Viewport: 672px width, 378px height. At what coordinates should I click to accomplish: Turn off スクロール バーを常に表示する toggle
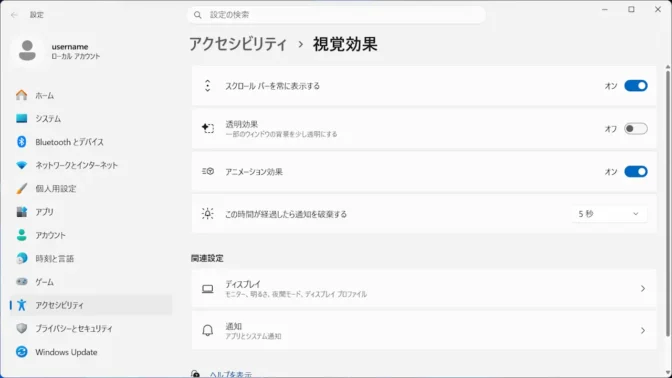click(x=636, y=86)
